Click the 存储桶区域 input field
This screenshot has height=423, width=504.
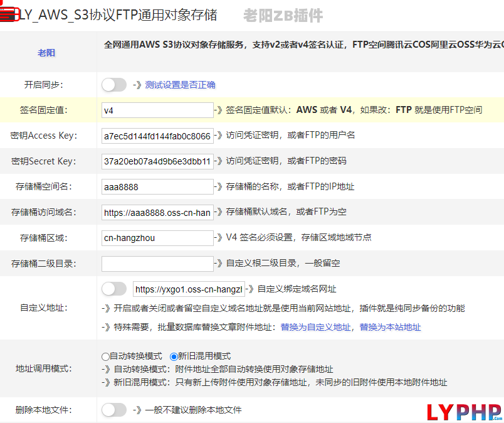pos(157,238)
